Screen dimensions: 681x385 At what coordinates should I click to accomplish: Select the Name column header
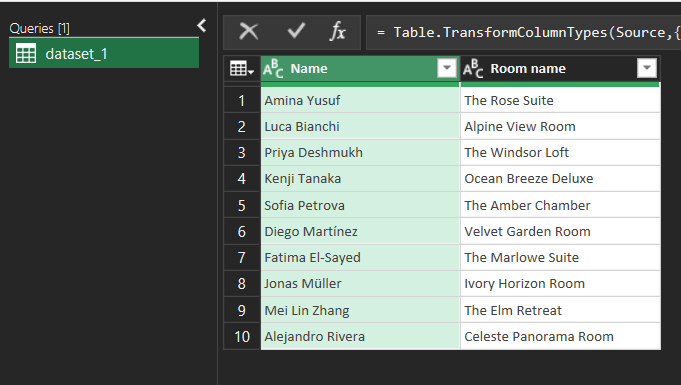[360, 69]
